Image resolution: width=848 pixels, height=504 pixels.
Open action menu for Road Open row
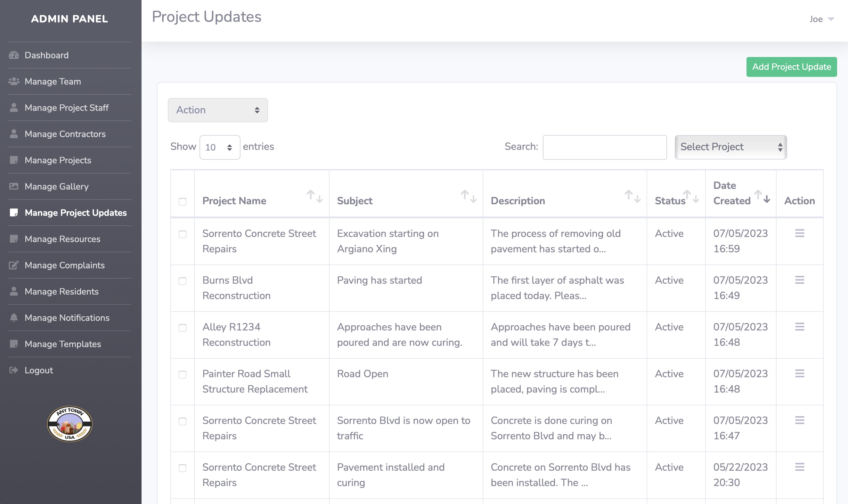799,374
